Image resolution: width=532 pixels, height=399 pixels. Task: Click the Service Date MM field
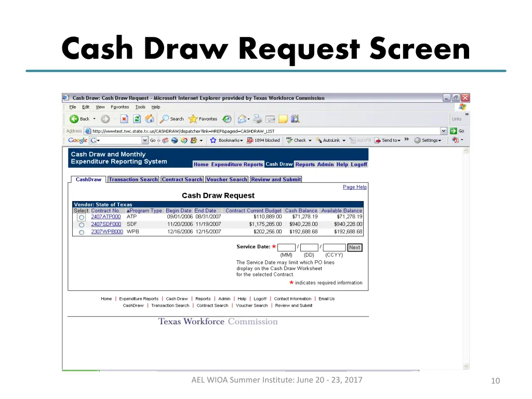pyautogui.click(x=286, y=248)
